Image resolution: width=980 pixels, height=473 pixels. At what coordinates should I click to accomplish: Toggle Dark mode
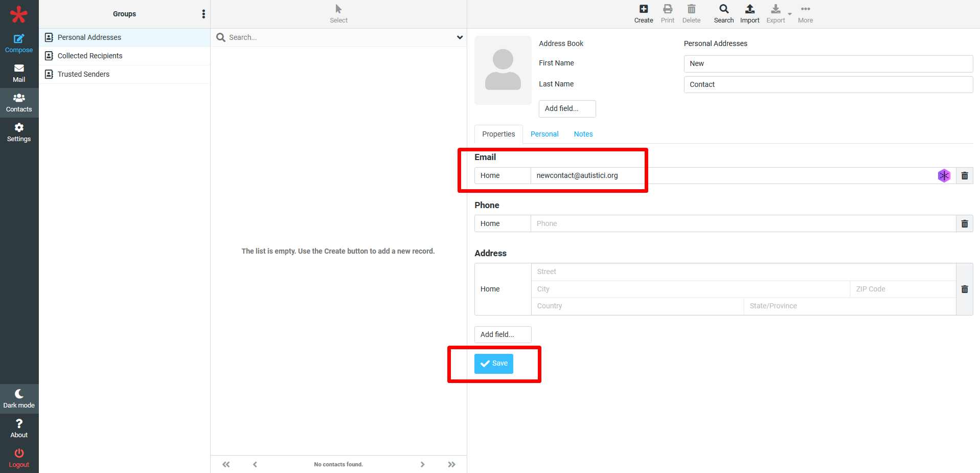(19, 399)
